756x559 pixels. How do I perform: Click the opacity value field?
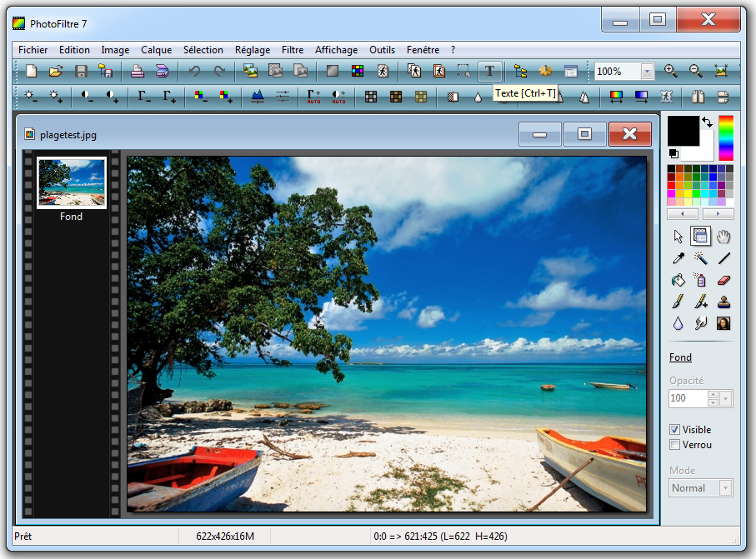coord(688,398)
